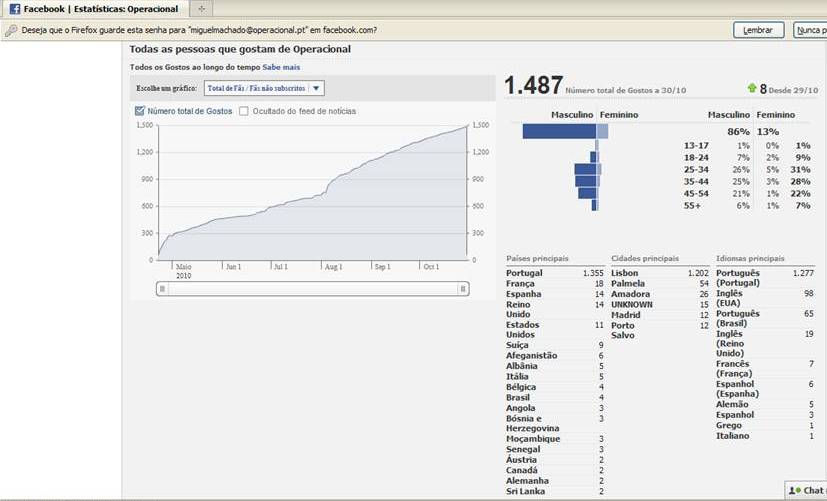827x501 pixels.
Task: Open a new tab with the plus button
Action: coord(201,9)
